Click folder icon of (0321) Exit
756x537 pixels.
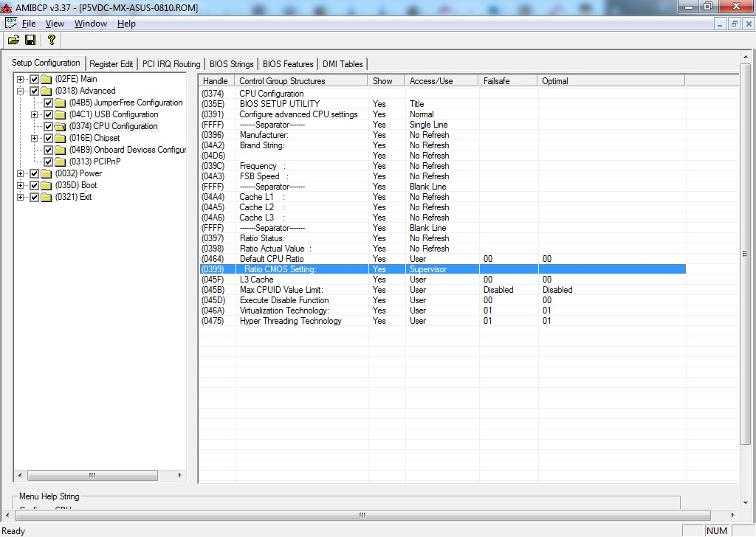[47, 197]
